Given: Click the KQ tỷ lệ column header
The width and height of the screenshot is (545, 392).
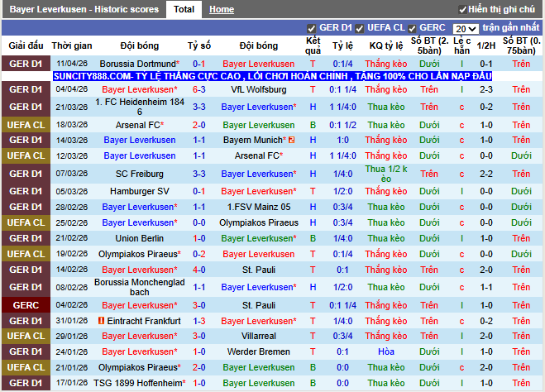Looking at the screenshot, I should pos(387,45).
